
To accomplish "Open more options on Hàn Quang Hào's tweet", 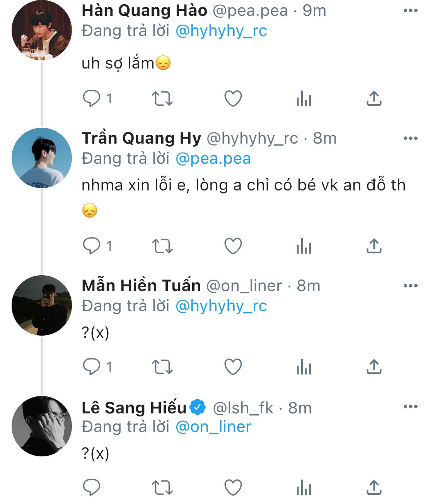I will (410, 11).
